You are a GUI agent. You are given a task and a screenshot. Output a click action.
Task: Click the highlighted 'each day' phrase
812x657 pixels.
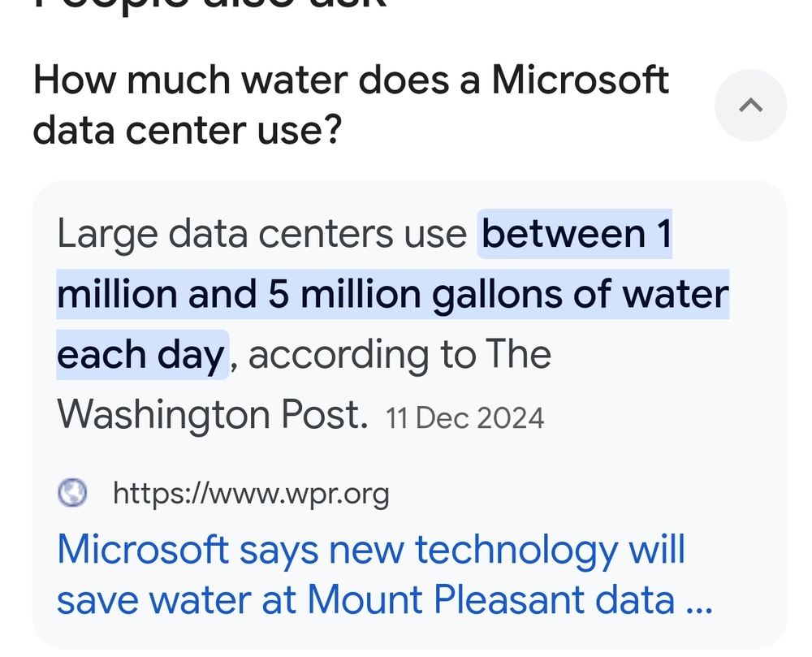[x=141, y=355]
